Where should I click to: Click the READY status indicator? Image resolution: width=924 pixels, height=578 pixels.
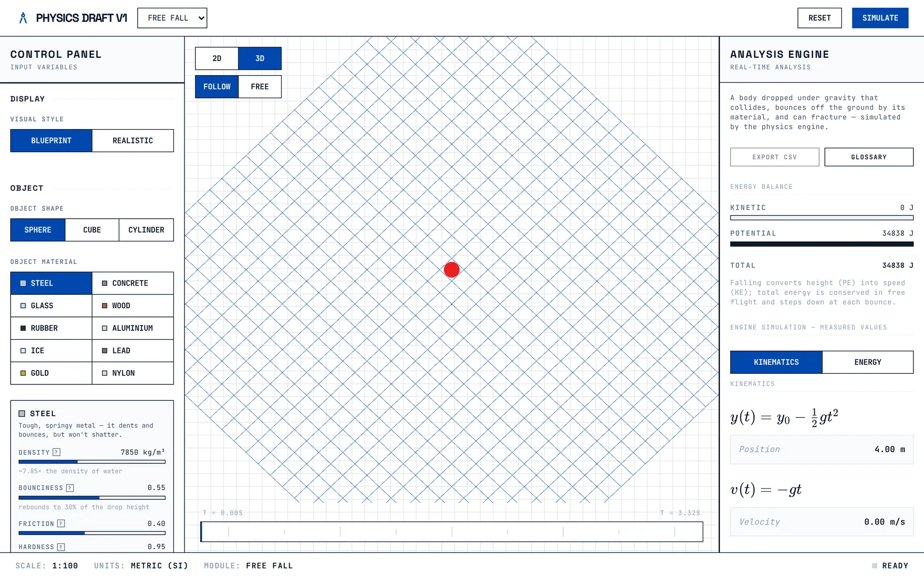click(x=890, y=565)
